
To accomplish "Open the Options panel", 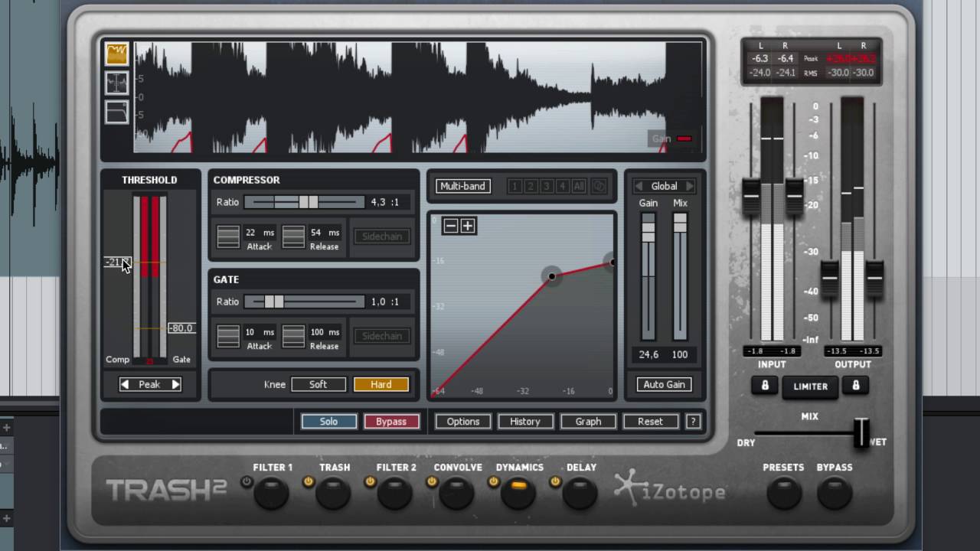I will pyautogui.click(x=463, y=422).
